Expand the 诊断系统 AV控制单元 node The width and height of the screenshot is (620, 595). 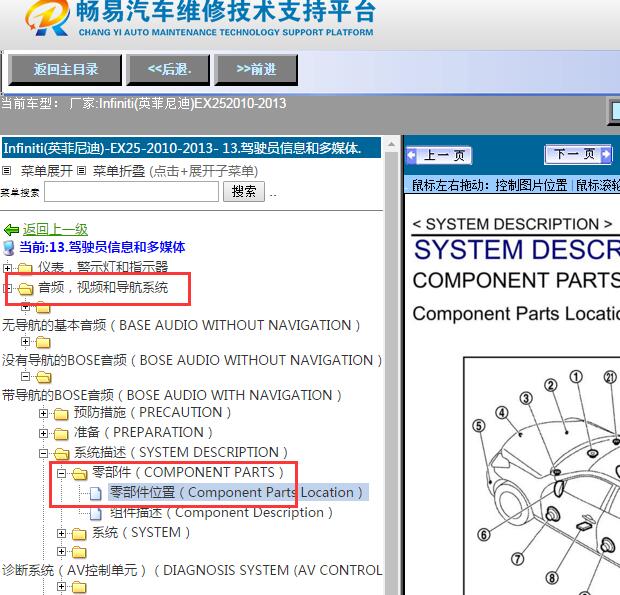tap(61, 551)
